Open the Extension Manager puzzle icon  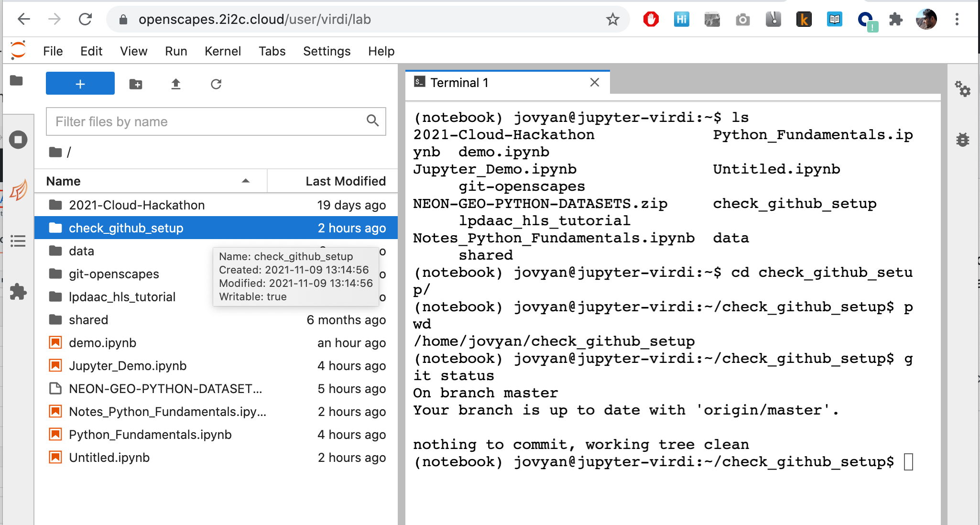coord(18,292)
